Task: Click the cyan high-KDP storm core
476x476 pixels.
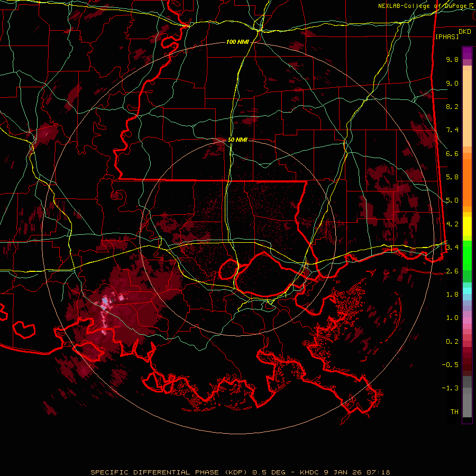Action: pos(105,301)
